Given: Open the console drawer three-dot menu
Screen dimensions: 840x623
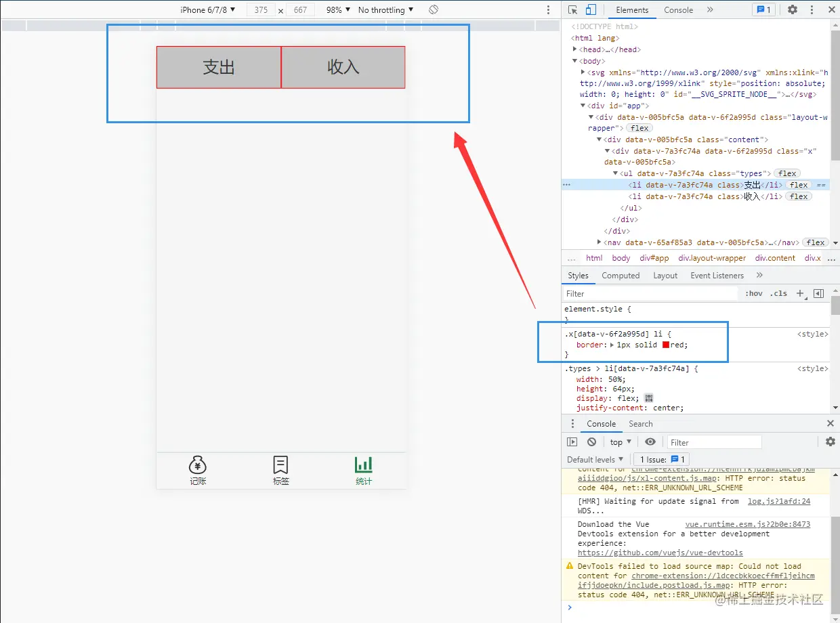Looking at the screenshot, I should (572, 424).
